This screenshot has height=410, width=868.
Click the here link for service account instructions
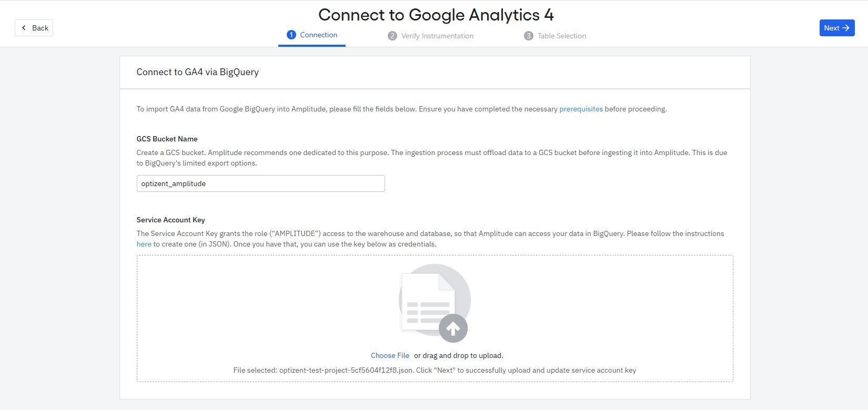pos(144,244)
